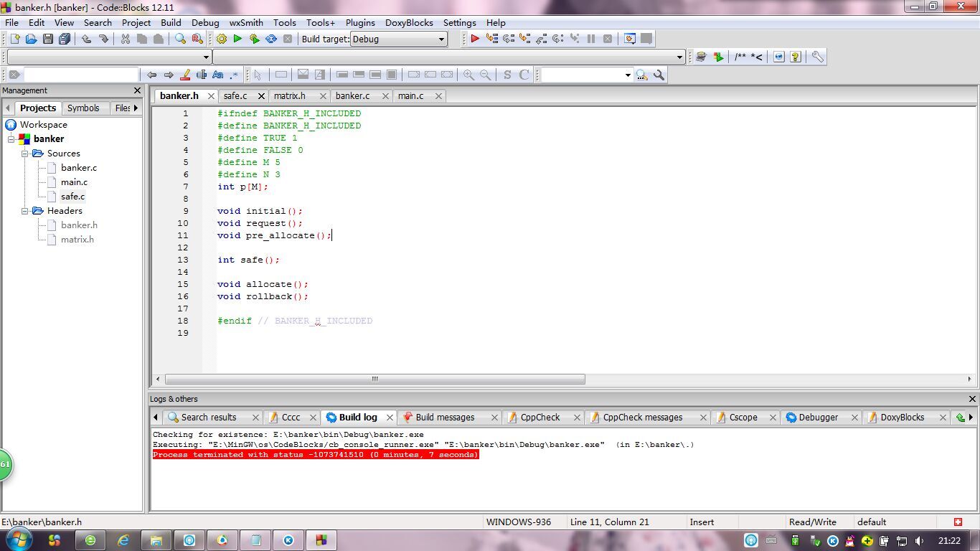Toggle regex search option button

tap(234, 75)
